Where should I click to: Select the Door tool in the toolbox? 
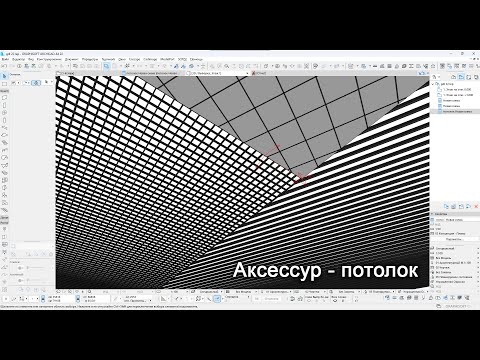point(4,105)
